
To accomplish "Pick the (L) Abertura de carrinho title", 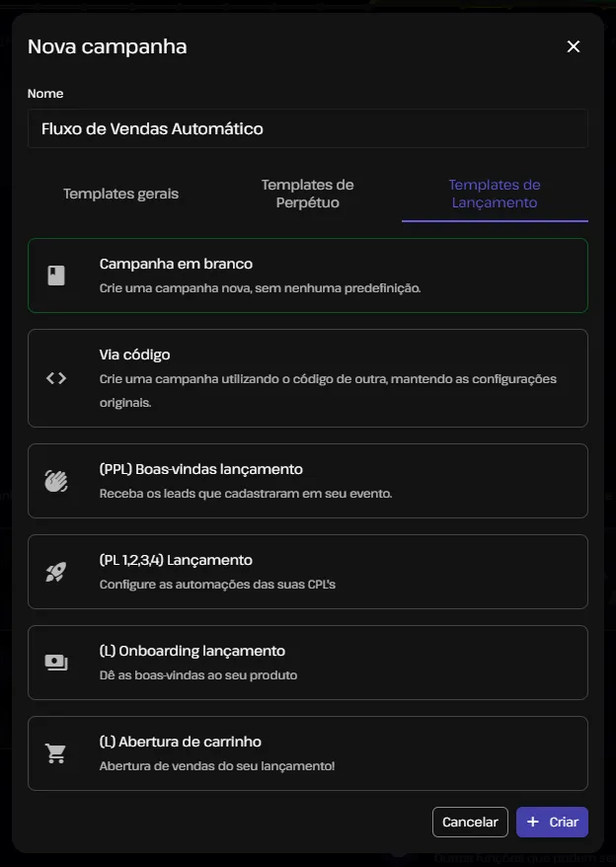I will tap(181, 742).
